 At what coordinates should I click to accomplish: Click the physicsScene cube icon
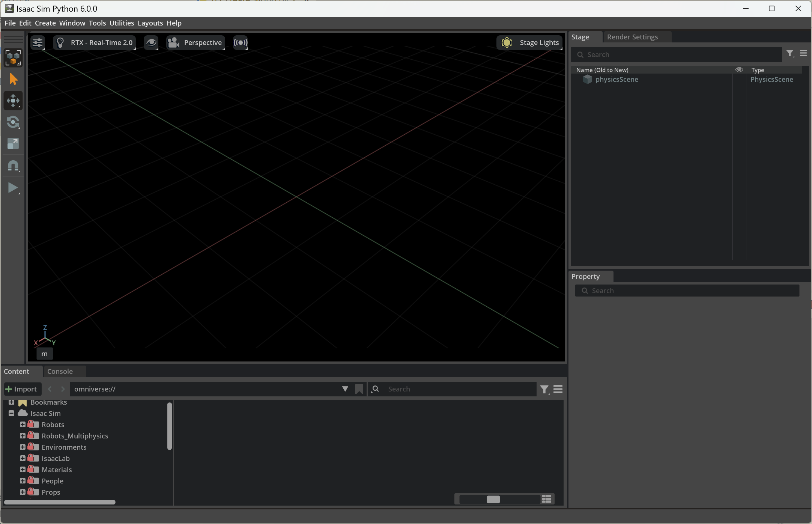click(x=587, y=79)
